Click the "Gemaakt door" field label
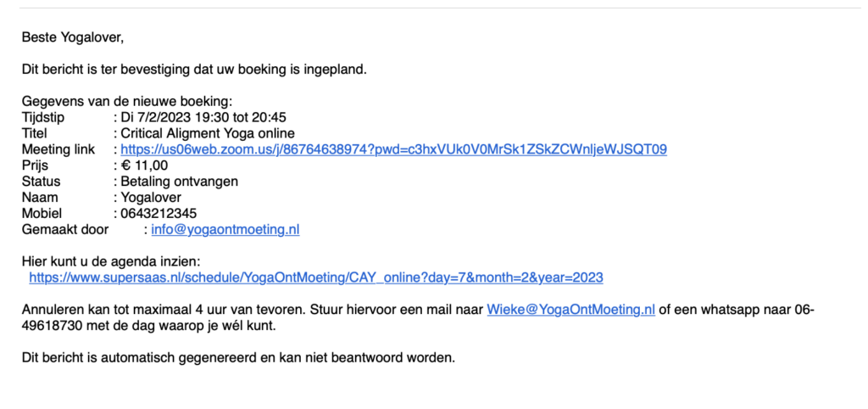Screen dimensions: 868x409 [65, 229]
